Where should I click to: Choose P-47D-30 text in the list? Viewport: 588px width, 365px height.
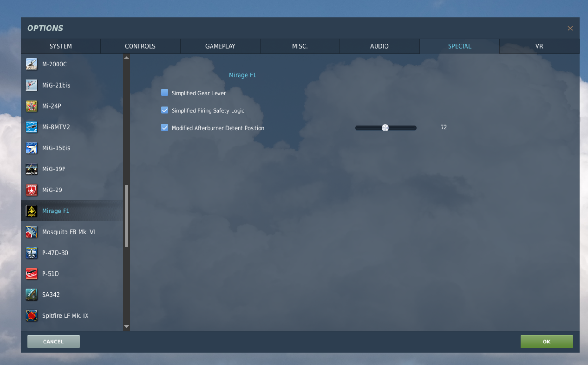56,253
